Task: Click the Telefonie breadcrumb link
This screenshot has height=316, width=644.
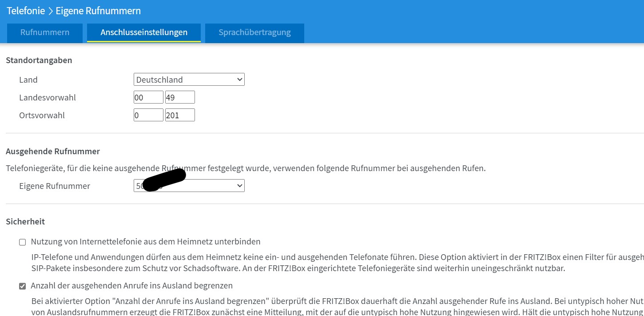Action: [26, 10]
